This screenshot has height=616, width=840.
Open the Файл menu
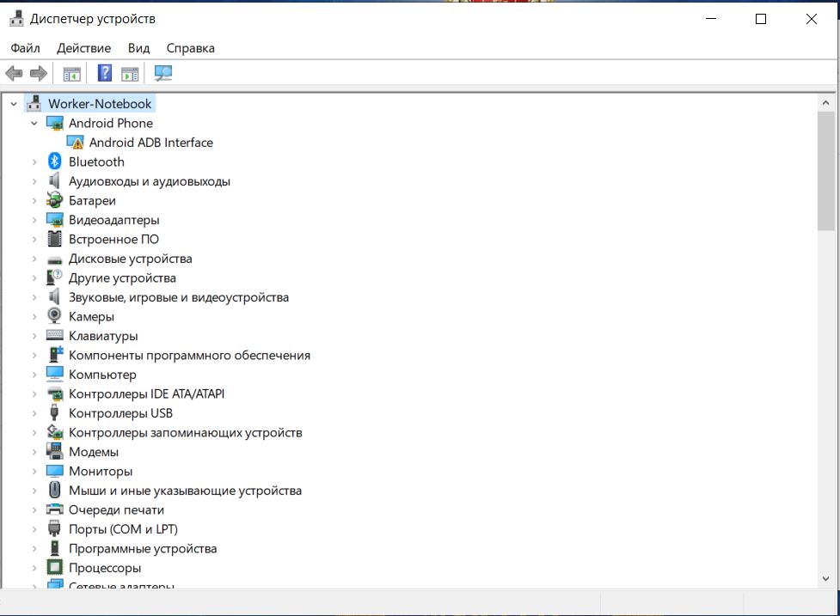(x=25, y=48)
